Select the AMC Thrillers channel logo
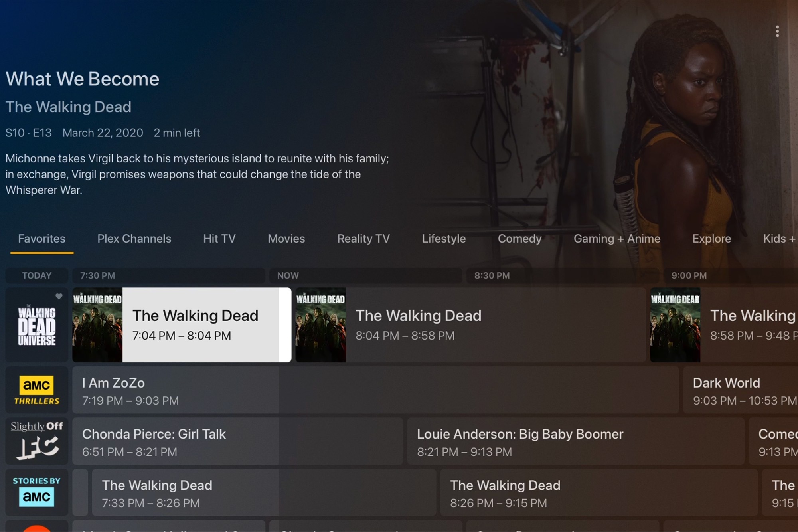Image resolution: width=798 pixels, height=532 pixels. pos(37,390)
